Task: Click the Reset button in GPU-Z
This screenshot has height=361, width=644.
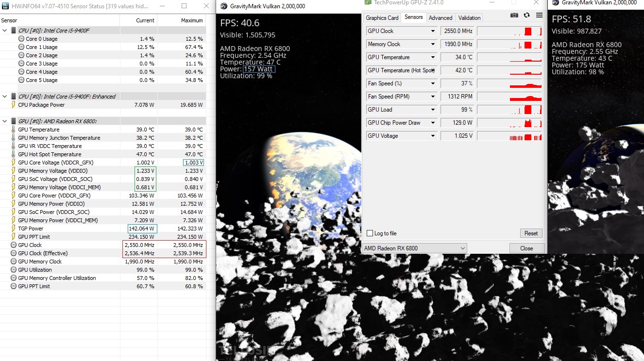Action: click(531, 233)
